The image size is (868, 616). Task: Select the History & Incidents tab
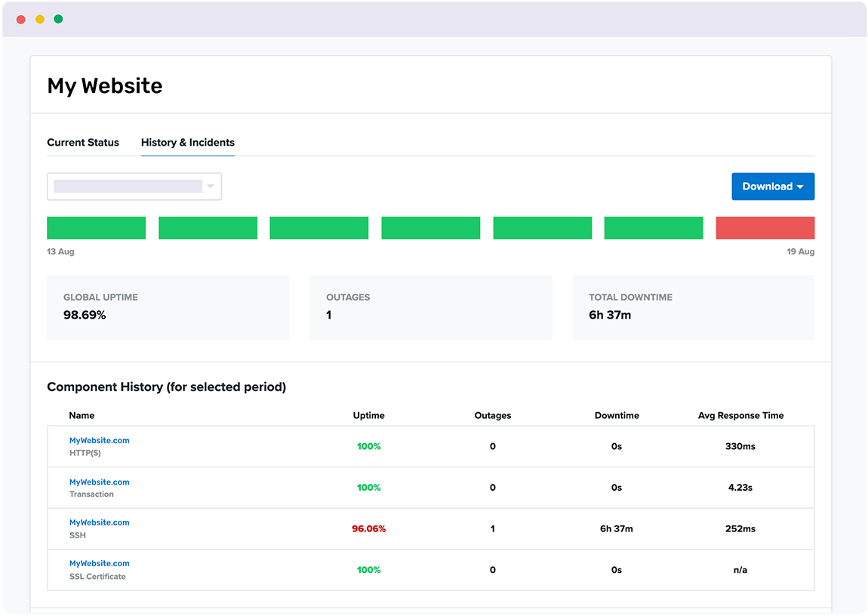tap(187, 142)
